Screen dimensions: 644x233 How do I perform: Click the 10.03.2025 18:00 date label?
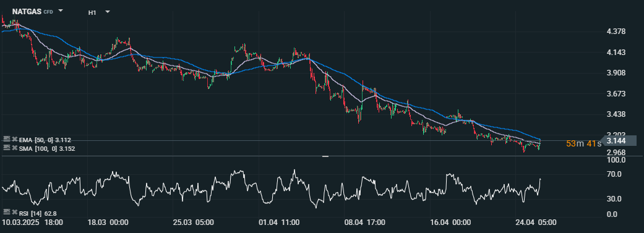pyautogui.click(x=33, y=222)
